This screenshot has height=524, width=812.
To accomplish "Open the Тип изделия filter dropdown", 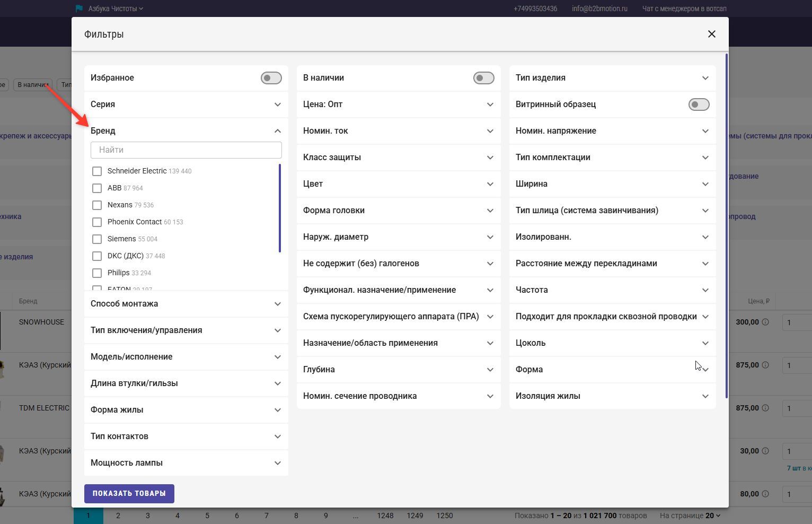I will pos(705,78).
